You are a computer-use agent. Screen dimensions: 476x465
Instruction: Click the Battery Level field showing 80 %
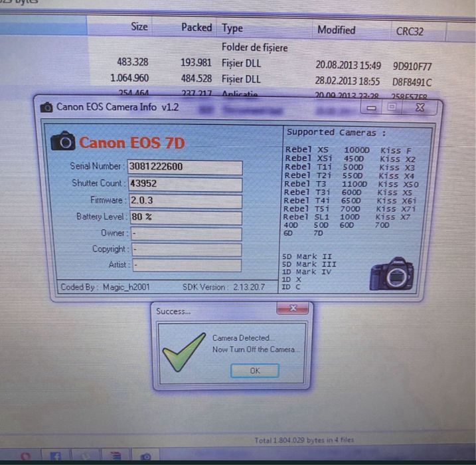(186, 217)
